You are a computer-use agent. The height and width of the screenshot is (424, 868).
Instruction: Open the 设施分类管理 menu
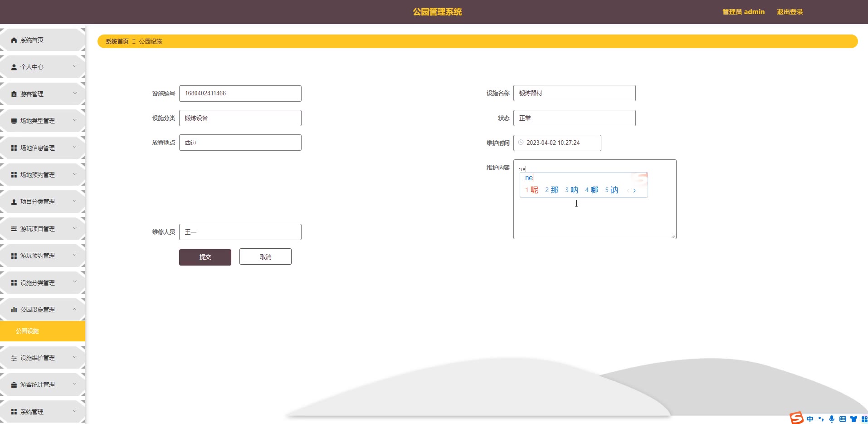[43, 283]
